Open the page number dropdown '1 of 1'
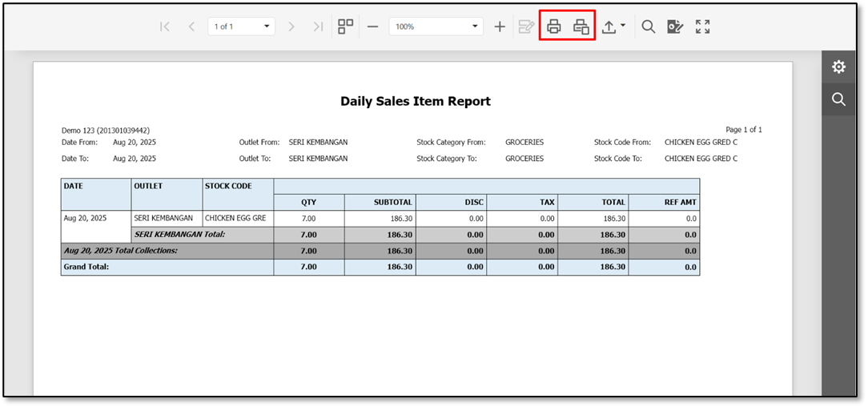This screenshot has height=407, width=868. [241, 26]
